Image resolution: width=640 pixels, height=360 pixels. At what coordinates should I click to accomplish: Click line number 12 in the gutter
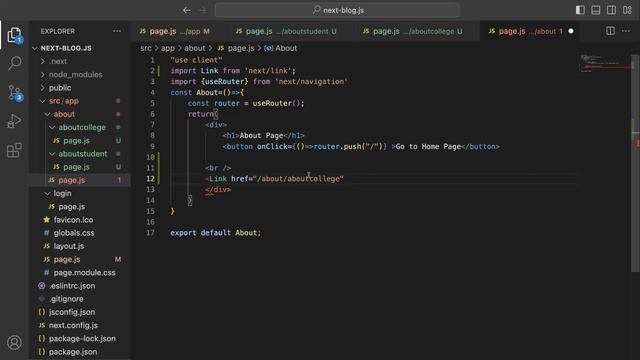(150, 179)
